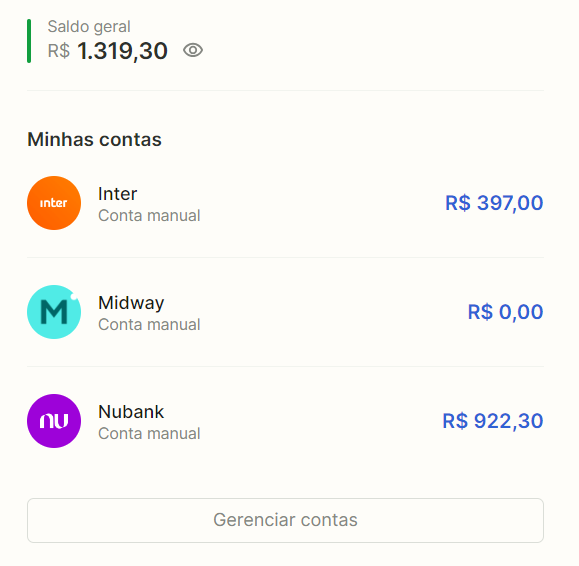This screenshot has width=579, height=566.
Task: Click the orange Inter bank logo
Action: click(x=54, y=203)
